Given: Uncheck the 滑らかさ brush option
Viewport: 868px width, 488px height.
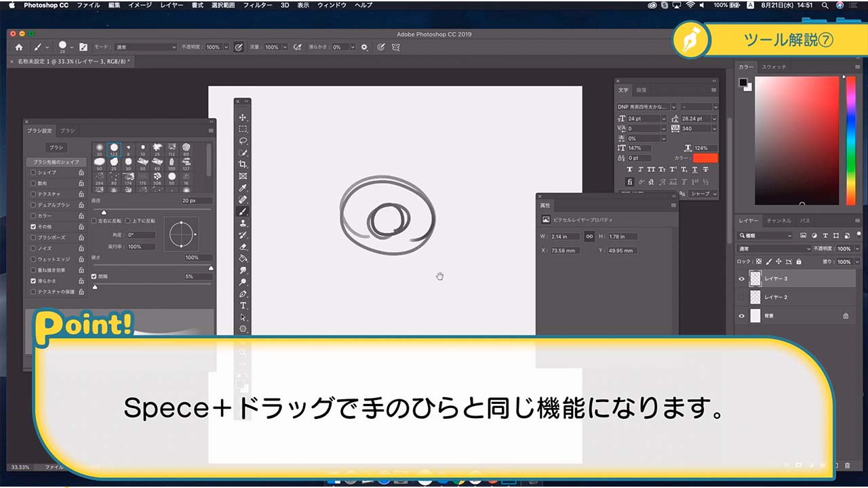Looking at the screenshot, I should [x=33, y=281].
